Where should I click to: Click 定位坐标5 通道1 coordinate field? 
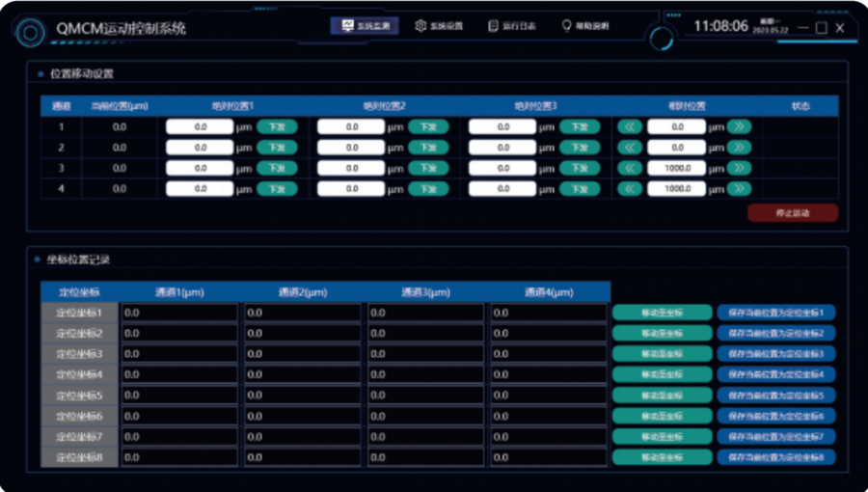click(179, 395)
